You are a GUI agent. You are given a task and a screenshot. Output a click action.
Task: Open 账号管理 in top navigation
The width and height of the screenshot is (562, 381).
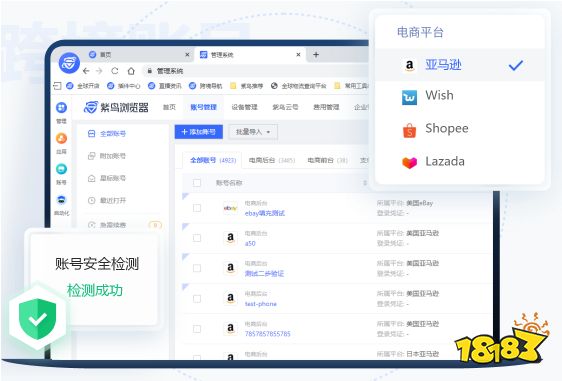coord(203,107)
